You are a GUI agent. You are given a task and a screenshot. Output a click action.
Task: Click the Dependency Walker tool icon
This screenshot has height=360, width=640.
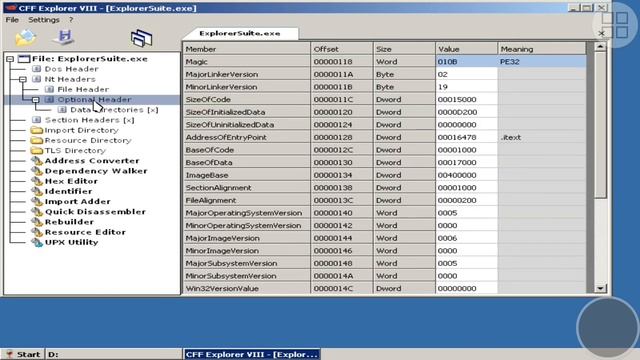[37, 171]
